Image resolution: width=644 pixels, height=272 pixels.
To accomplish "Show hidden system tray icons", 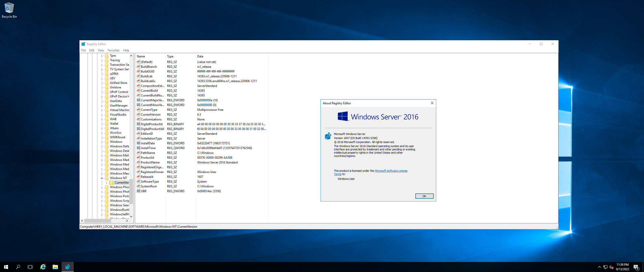I will (x=599, y=267).
